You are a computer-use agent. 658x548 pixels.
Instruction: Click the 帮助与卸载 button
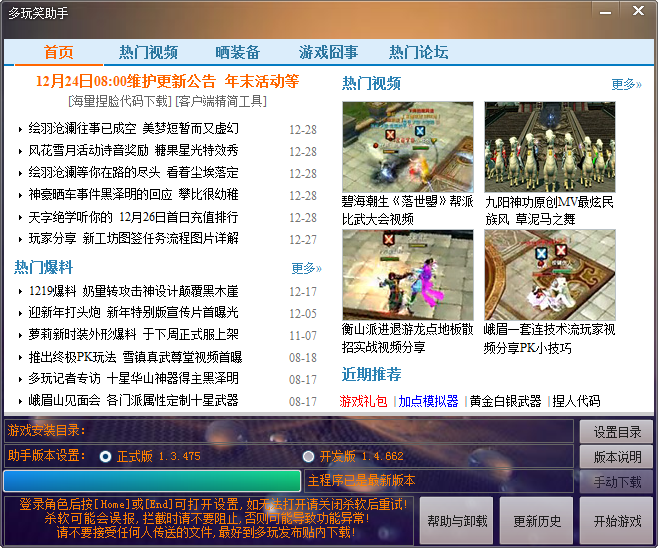tap(458, 521)
